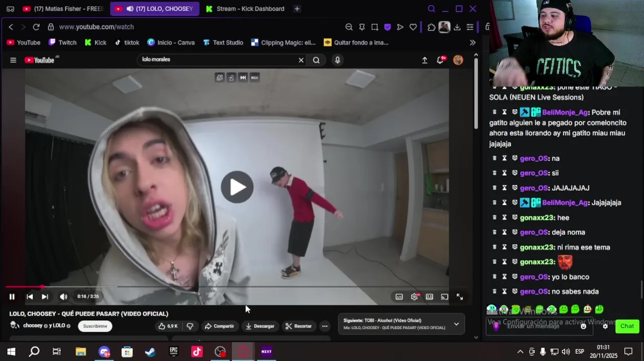The image size is (644, 361).
Task: Switch to Stream - Kick Dashboard tab
Action: pos(245,9)
